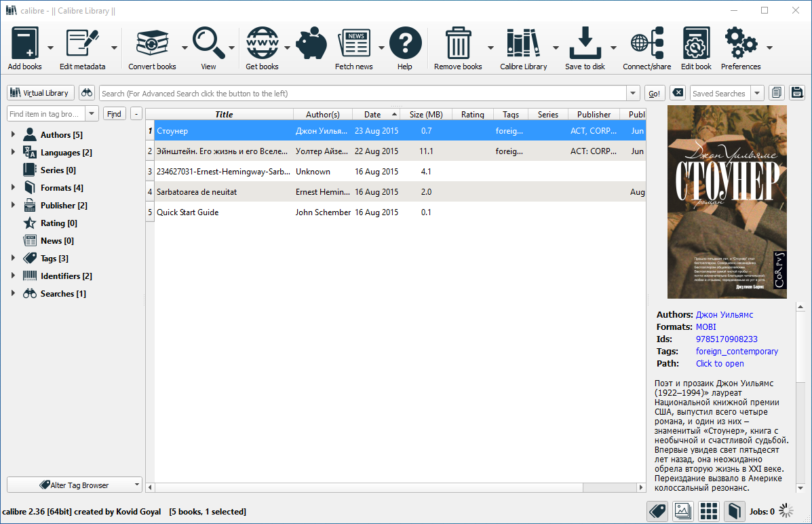Open the Help question mark icon
The width and height of the screenshot is (812, 524).
(x=405, y=43)
